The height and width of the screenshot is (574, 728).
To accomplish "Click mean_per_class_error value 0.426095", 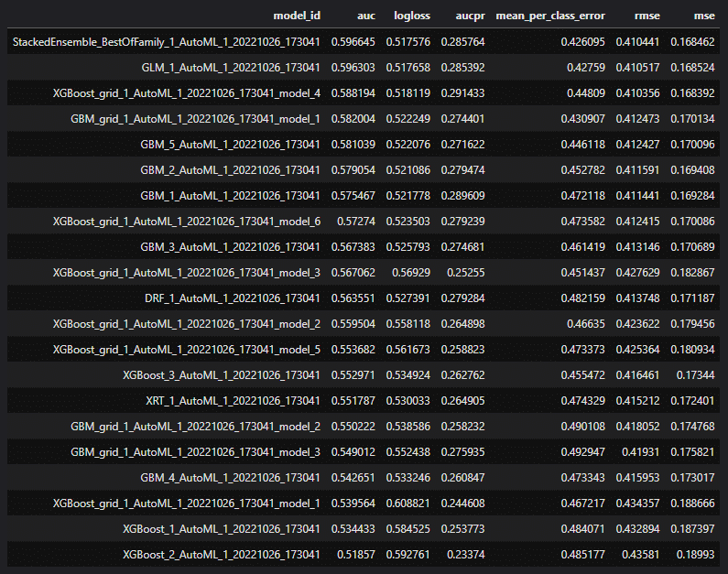I will coord(582,42).
